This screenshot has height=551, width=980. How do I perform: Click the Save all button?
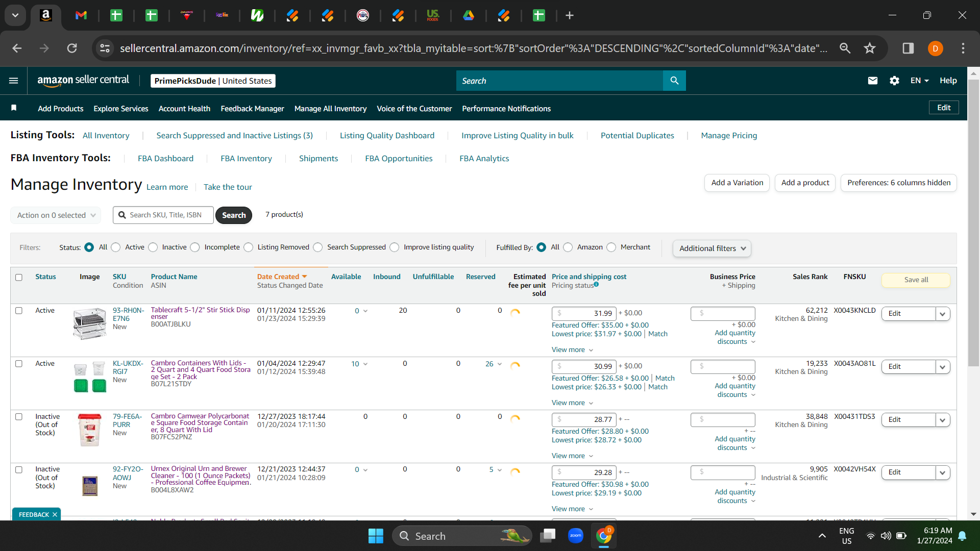pos(916,280)
